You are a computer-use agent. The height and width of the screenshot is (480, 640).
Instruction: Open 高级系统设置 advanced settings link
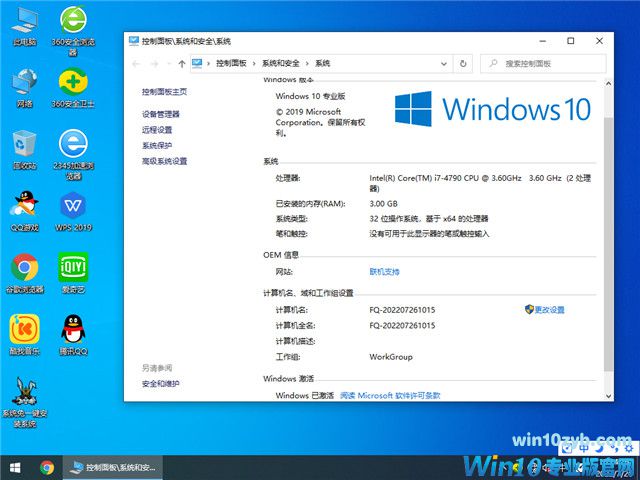tap(164, 161)
